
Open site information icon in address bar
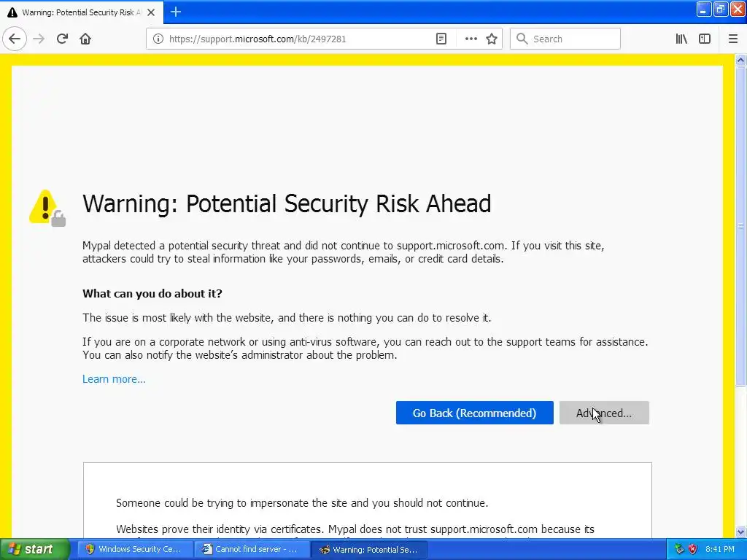(158, 39)
